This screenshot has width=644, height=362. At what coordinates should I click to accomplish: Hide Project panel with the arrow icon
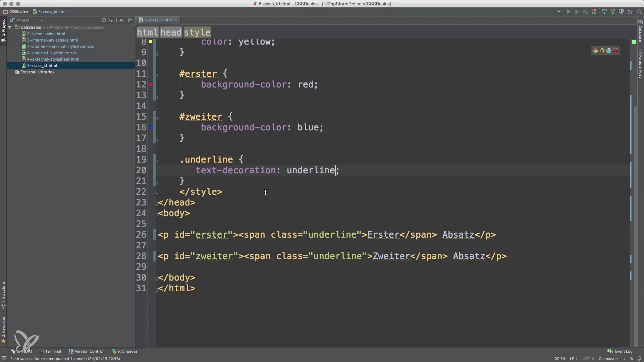(130, 20)
